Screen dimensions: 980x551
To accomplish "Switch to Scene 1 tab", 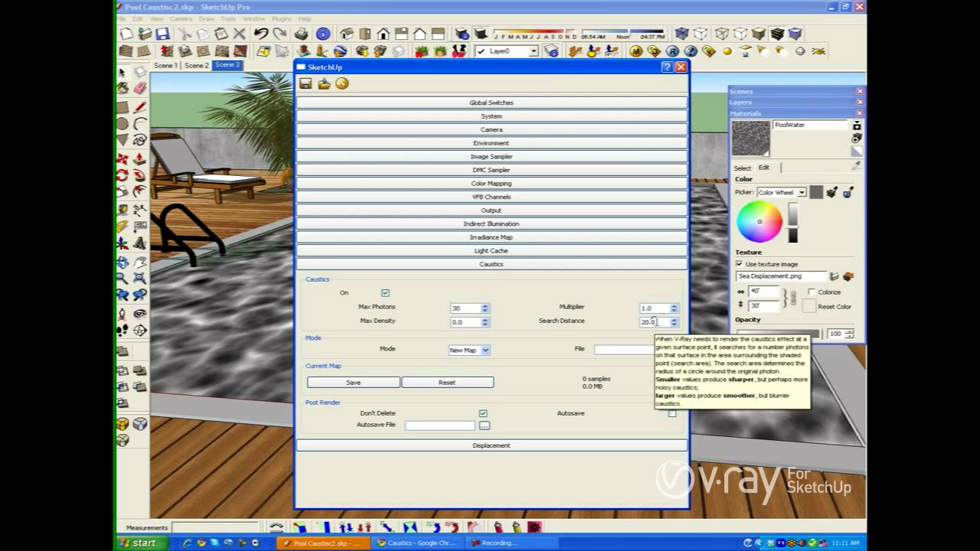I will point(165,66).
